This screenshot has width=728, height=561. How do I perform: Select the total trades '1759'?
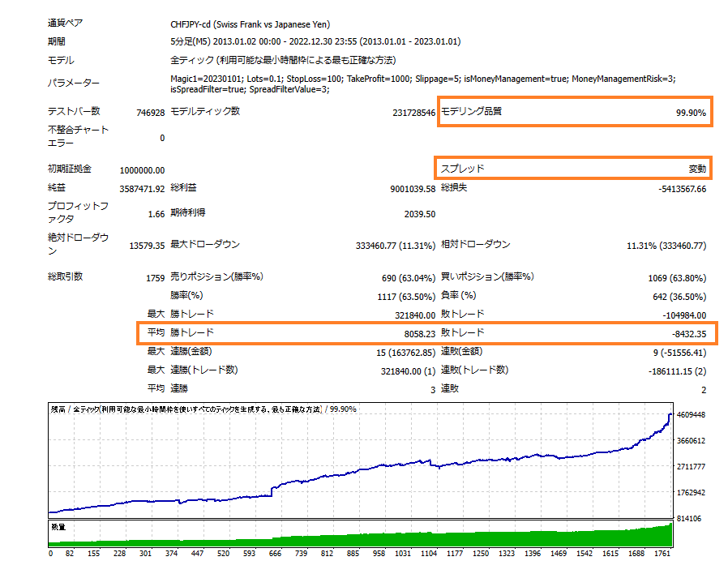coord(155,278)
